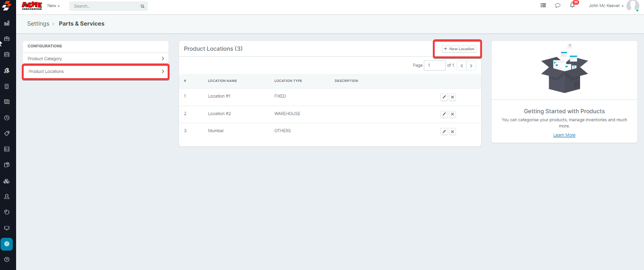The image size is (644, 270).
Task: Open the monitor icon in left sidebar
Action: click(x=7, y=228)
